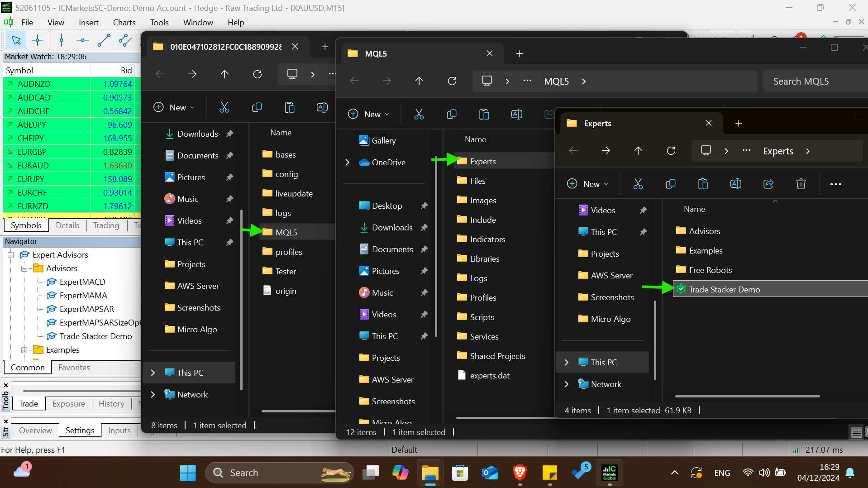The height and width of the screenshot is (488, 868).
Task: Expand OneDrive in MQL5 window sidebar
Action: tap(348, 162)
